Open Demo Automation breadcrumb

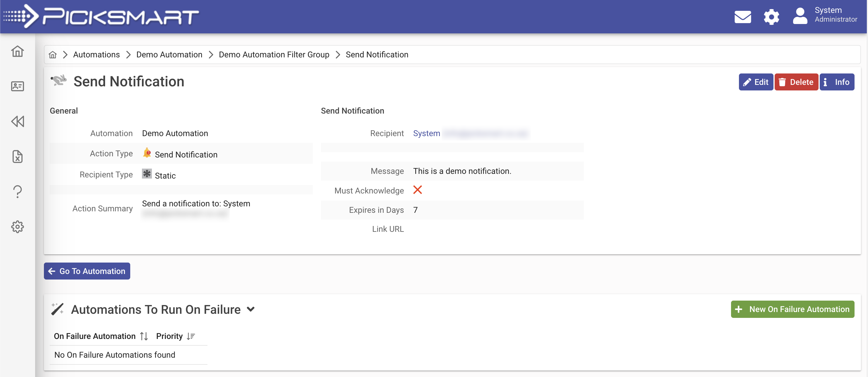169,54
